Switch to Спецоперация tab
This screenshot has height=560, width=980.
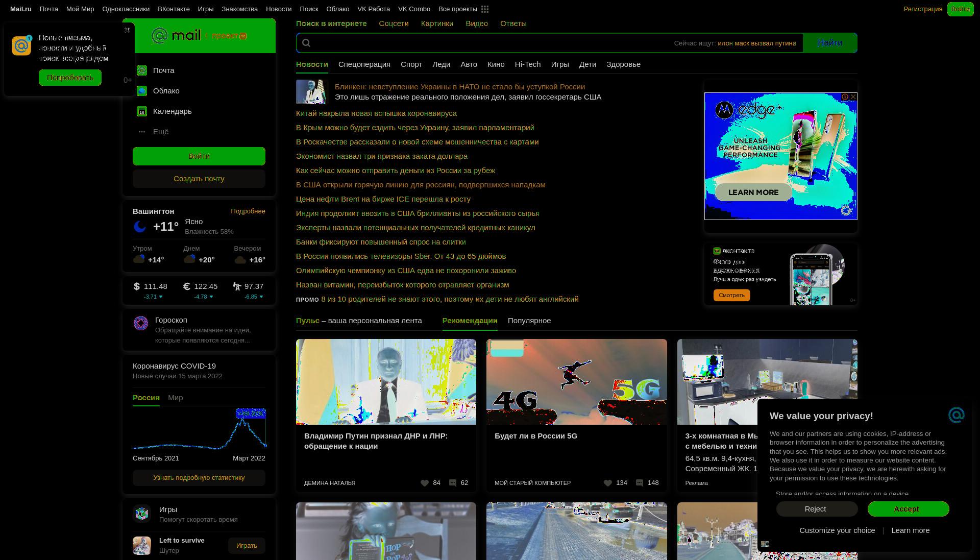[x=364, y=64]
